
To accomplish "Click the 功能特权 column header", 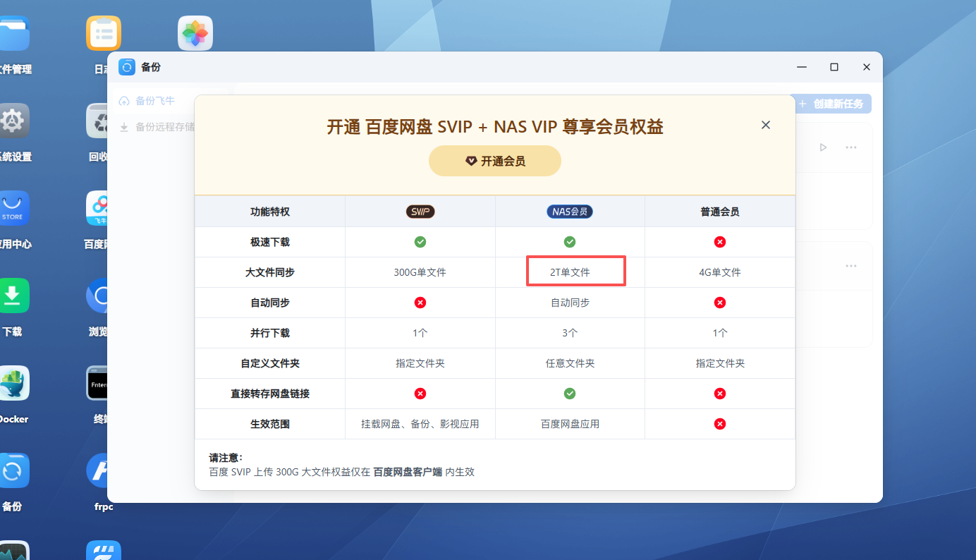I will click(x=270, y=212).
